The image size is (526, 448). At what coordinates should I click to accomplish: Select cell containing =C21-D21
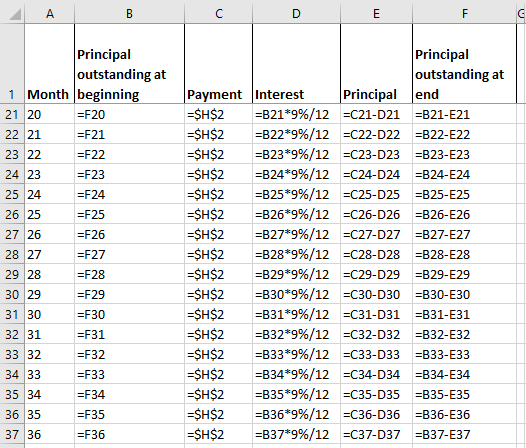pyautogui.click(x=376, y=114)
